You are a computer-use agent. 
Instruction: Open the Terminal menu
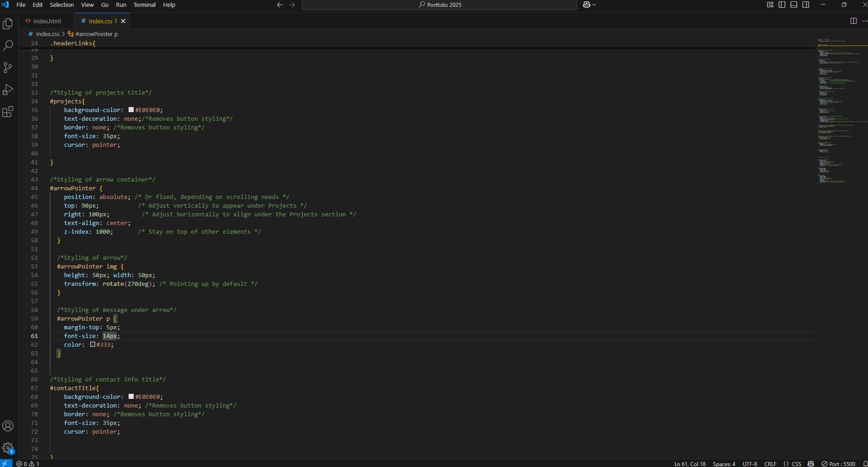coord(145,5)
